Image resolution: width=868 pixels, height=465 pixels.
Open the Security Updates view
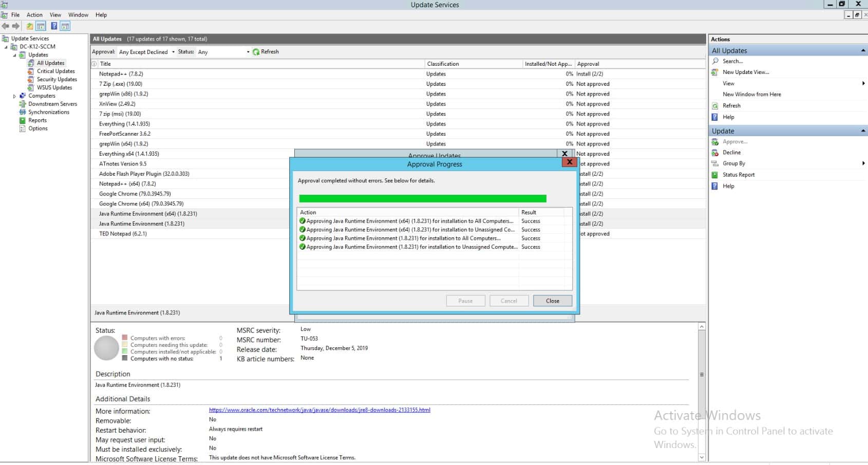tap(57, 79)
